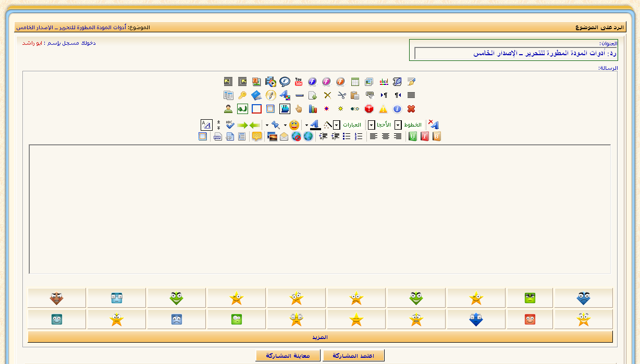
Task: Justify text alignment icon
Action: pos(411,95)
